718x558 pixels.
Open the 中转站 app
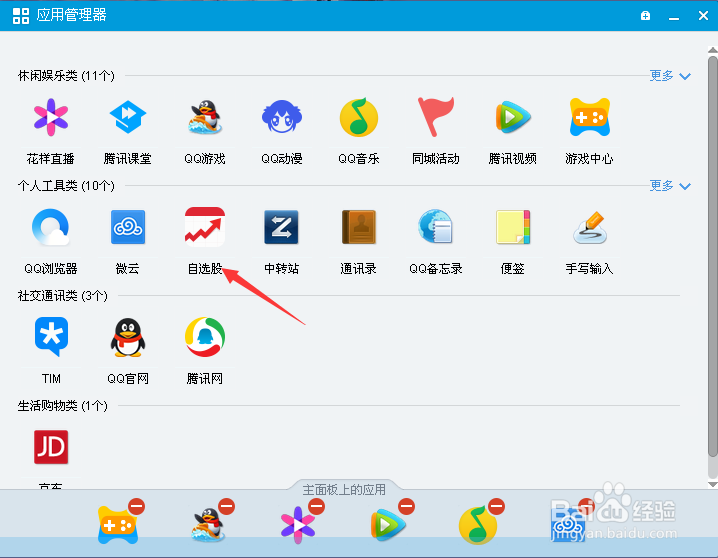pyautogui.click(x=282, y=227)
